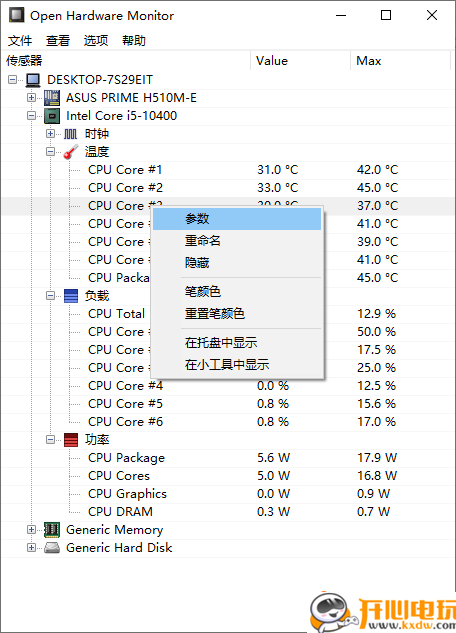Viewport: 456px width, 633px height.
Task: Collapse the DESKTOP-7S29EIT root node
Action: point(13,80)
